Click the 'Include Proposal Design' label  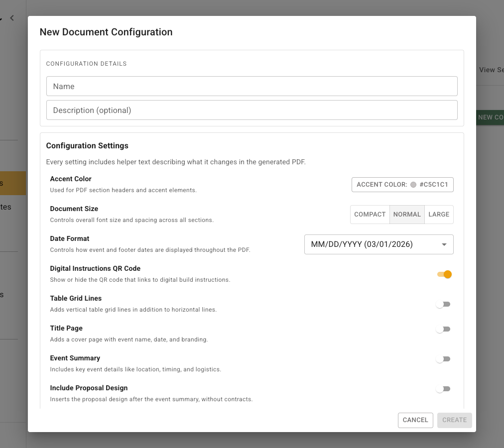click(x=89, y=388)
